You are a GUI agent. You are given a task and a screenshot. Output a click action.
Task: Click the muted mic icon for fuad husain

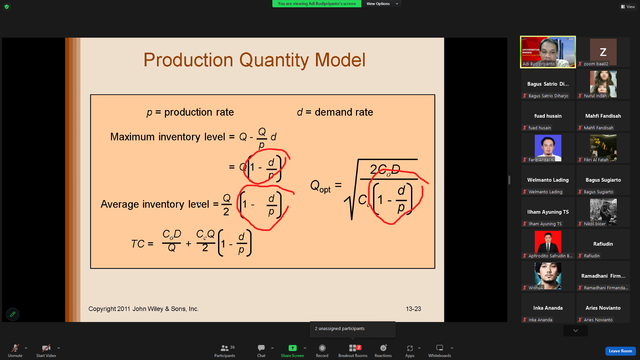point(525,128)
